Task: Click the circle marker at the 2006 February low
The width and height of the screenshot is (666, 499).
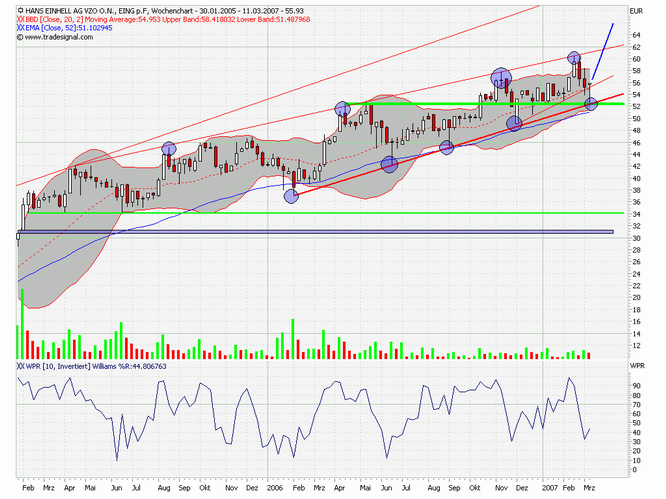Action: [291, 196]
